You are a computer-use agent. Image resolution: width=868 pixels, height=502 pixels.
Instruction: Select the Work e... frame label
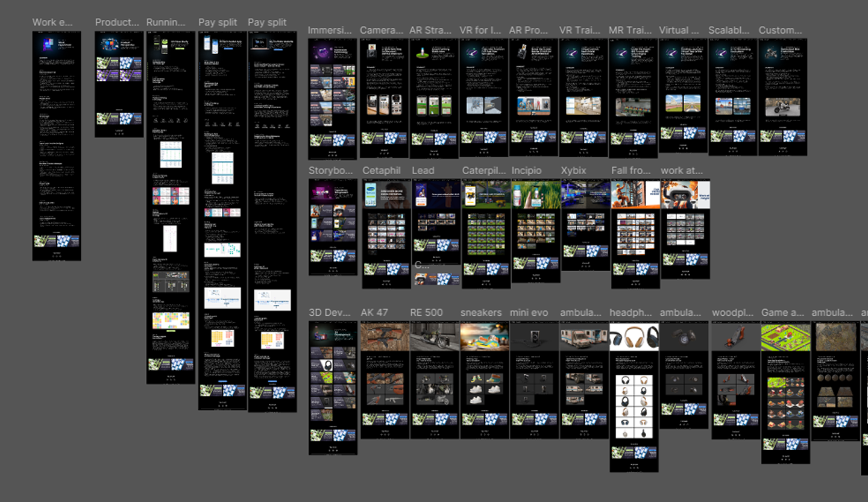(52, 22)
